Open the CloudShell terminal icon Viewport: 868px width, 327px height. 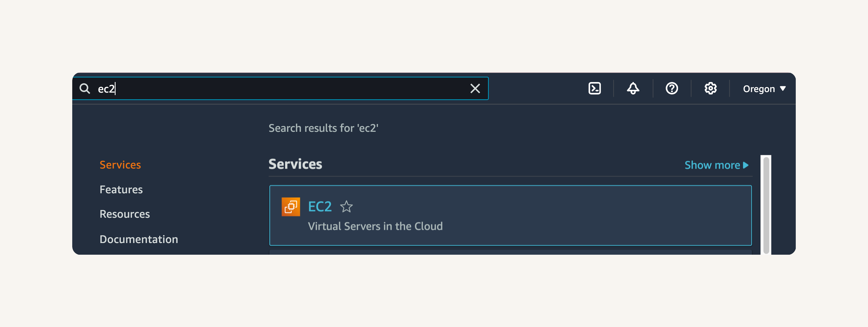click(594, 89)
